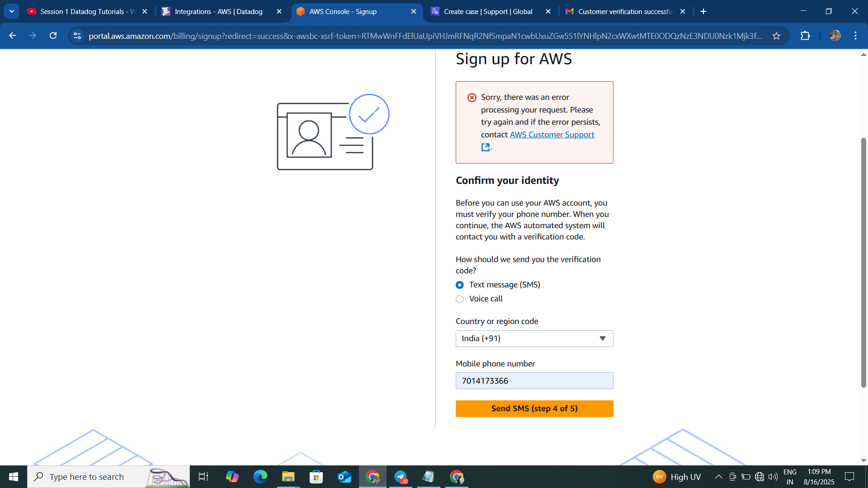Screen dimensions: 868x488
Task: Go back to previous page
Action: (13, 36)
